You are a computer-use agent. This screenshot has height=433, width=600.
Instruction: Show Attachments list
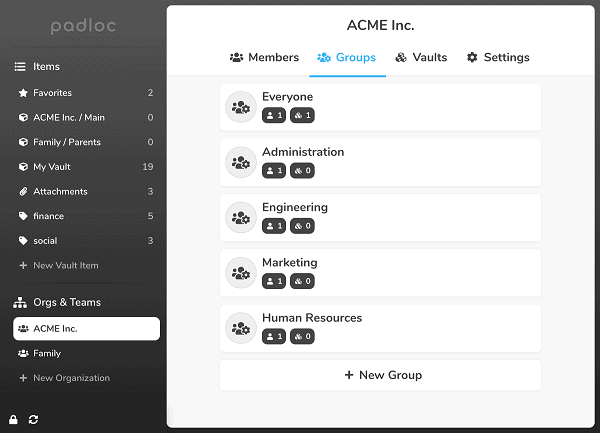point(86,191)
